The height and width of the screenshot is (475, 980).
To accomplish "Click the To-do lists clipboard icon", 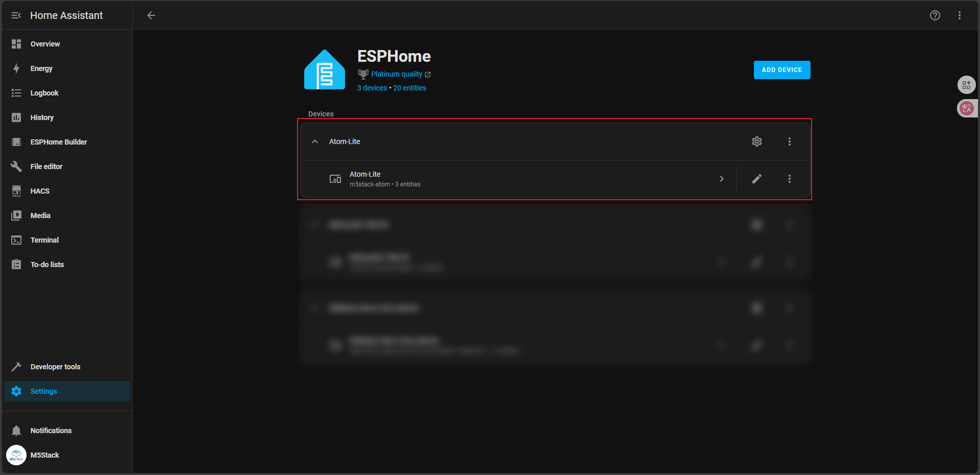I will point(16,265).
